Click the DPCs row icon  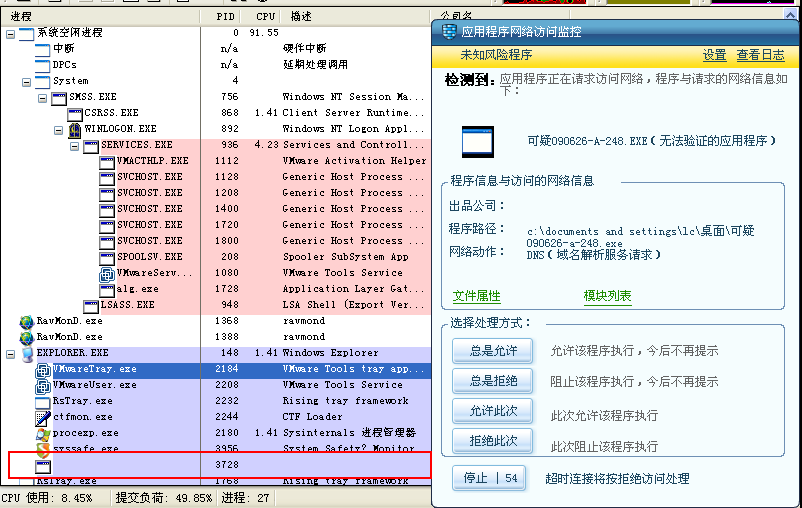(43, 66)
